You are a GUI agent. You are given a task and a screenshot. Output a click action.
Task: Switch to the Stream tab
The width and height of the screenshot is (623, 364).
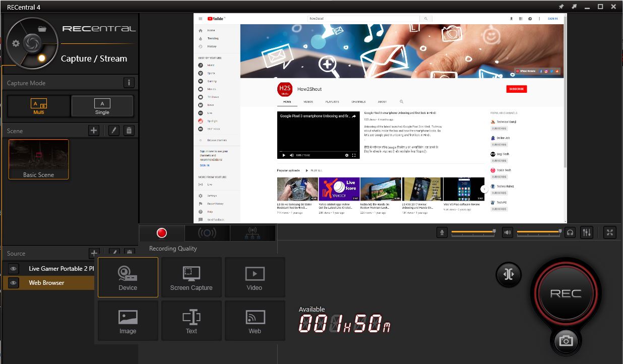(x=207, y=233)
